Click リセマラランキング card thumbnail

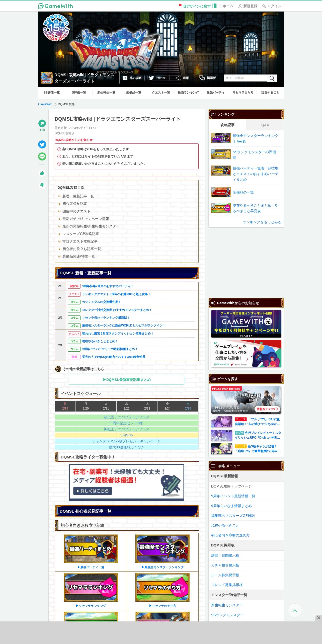pyautogui.click(x=91, y=587)
